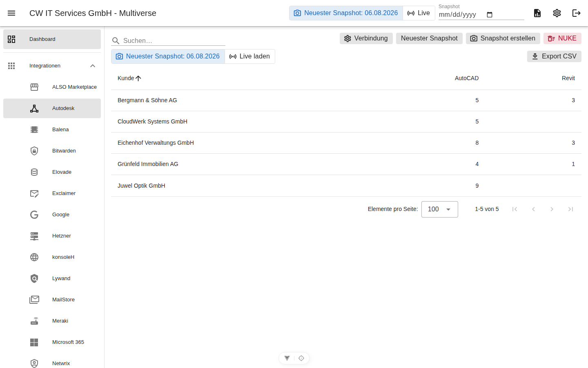
Task: Open Microsoft 365 integration page
Action: coord(52,342)
